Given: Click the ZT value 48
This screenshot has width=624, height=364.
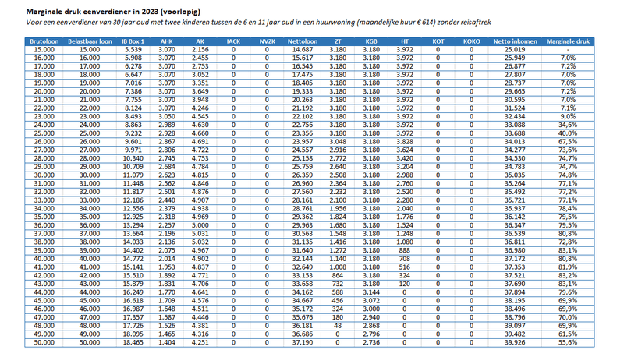Looking at the screenshot, I should pos(338,325).
